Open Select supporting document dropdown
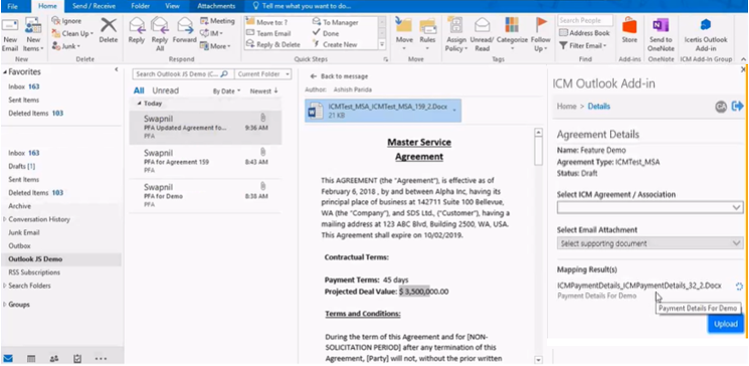The image size is (749, 366). [x=650, y=243]
